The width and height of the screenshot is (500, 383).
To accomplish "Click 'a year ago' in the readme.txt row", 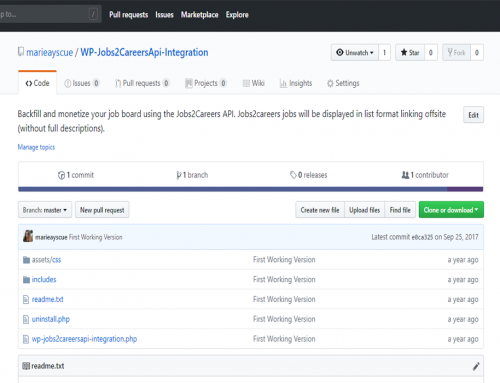I will click(x=463, y=299).
